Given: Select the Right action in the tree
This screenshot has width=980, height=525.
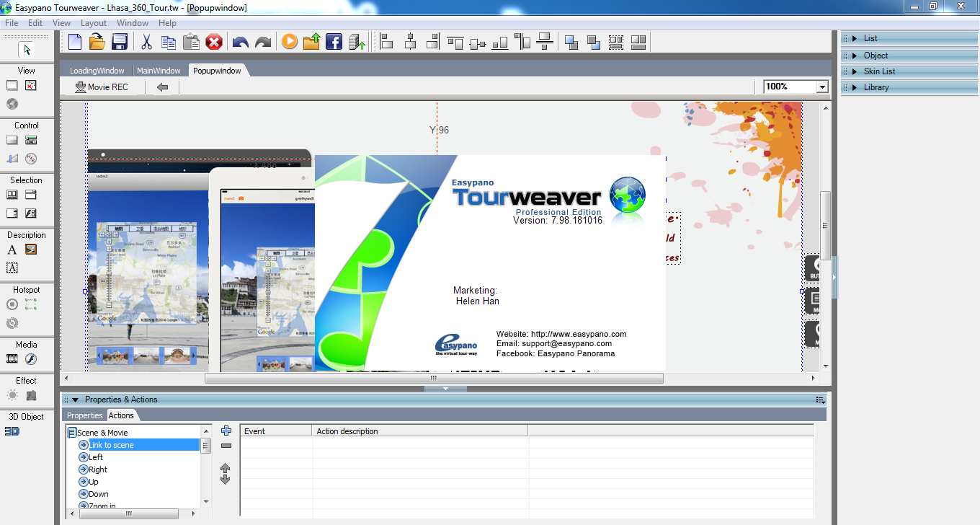Looking at the screenshot, I should point(98,469).
